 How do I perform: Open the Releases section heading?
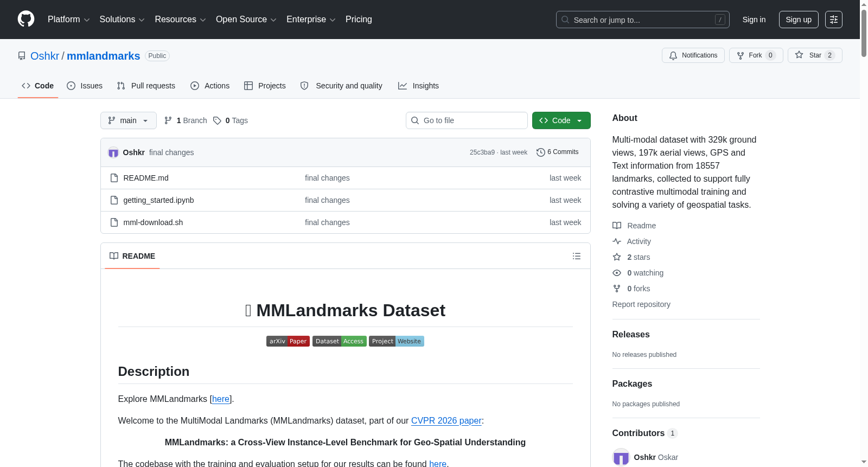pyautogui.click(x=631, y=335)
